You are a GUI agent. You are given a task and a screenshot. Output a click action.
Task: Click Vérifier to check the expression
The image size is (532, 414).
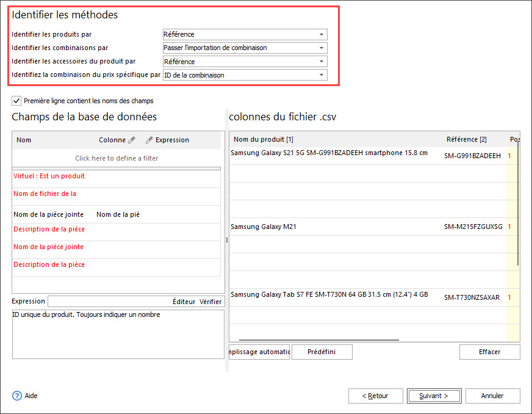[x=210, y=302]
